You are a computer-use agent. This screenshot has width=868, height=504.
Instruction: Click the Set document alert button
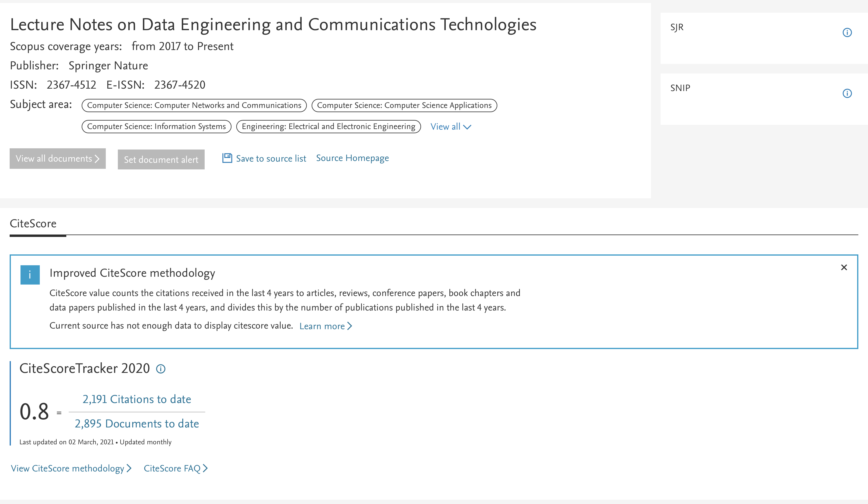[161, 159]
